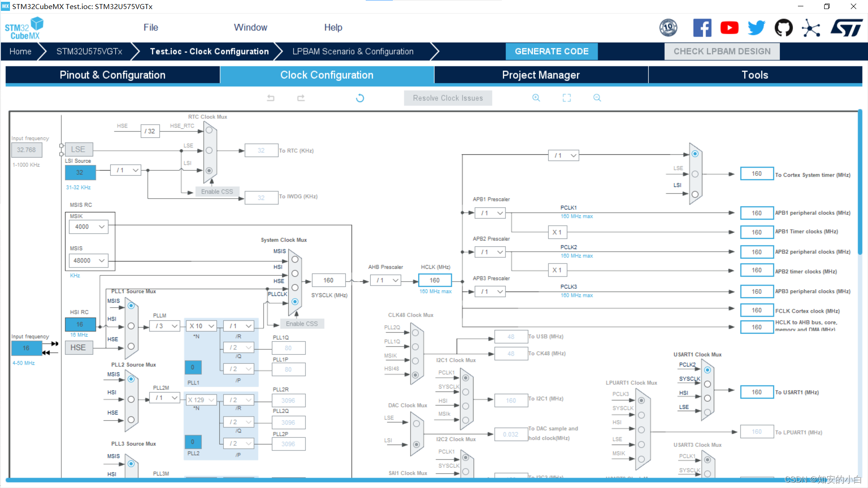
Task: Open the GitHub icon link
Action: click(x=783, y=28)
